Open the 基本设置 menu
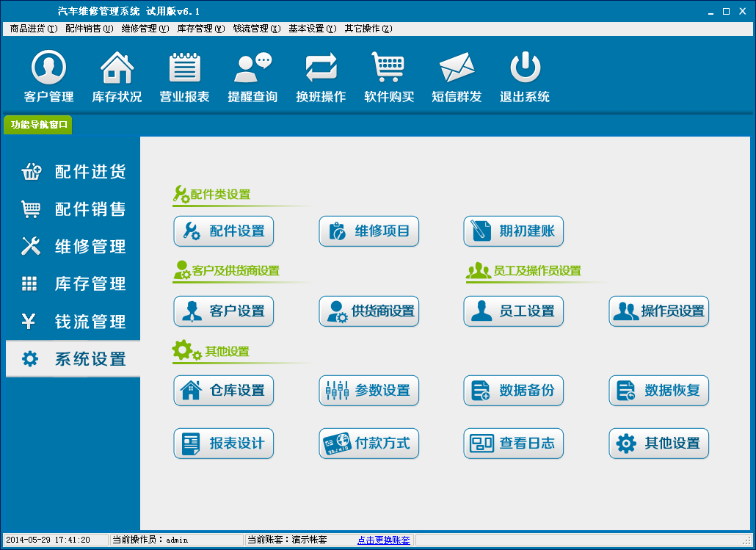 pos(312,29)
